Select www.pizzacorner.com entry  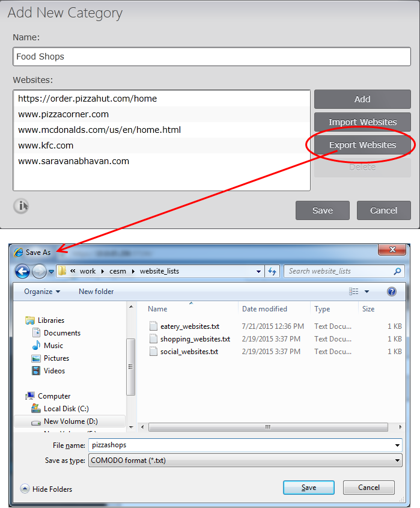[x=162, y=114]
